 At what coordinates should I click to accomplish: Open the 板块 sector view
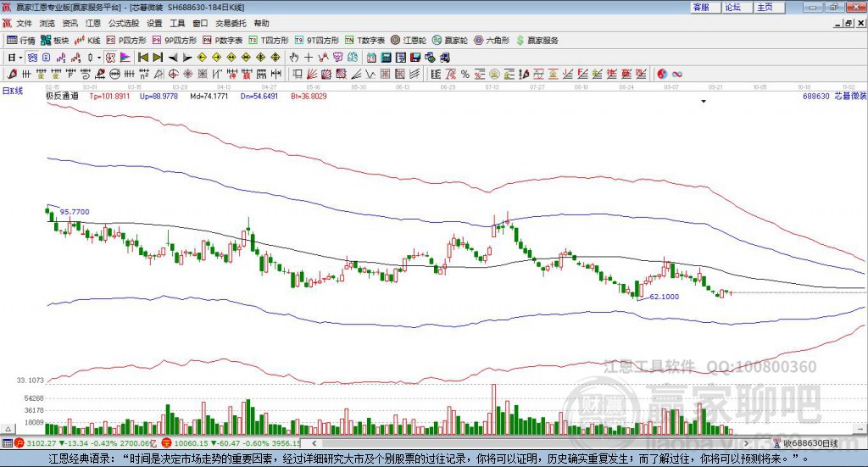54,41
